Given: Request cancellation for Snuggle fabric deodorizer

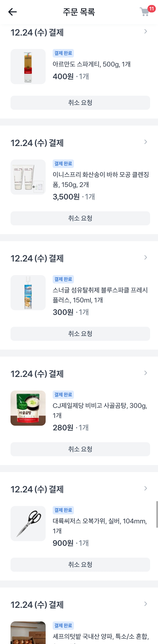Looking at the screenshot, I should click(x=80, y=334).
